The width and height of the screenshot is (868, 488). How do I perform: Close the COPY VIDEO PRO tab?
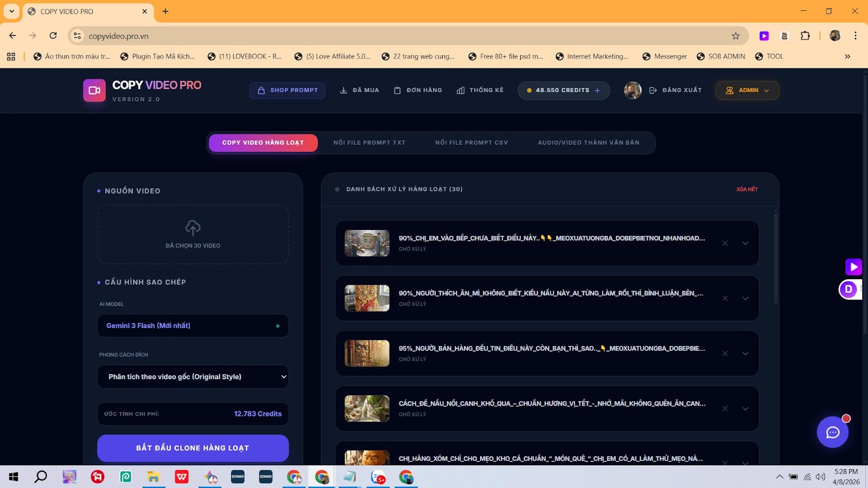pos(145,11)
